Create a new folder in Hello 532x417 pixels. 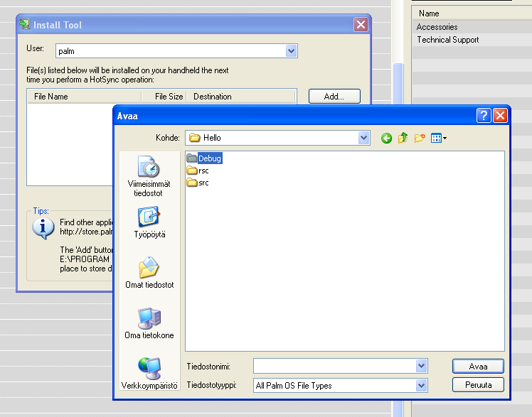tap(420, 138)
